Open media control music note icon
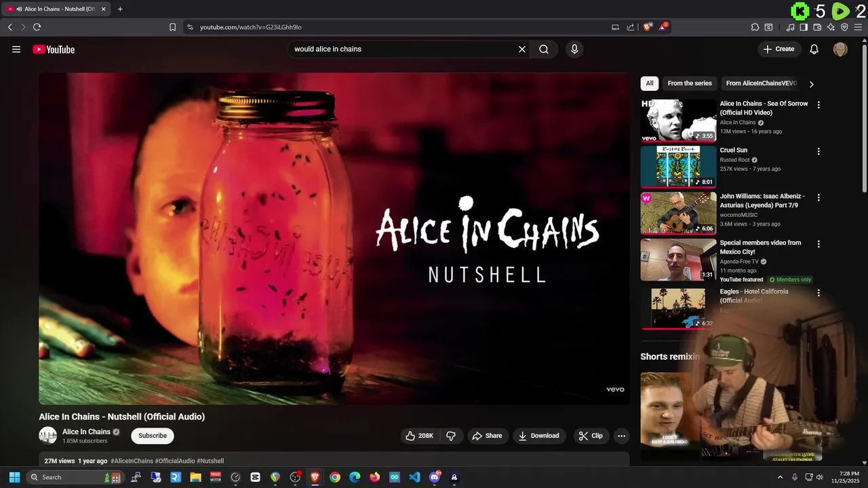The width and height of the screenshot is (868, 488). pyautogui.click(x=790, y=27)
